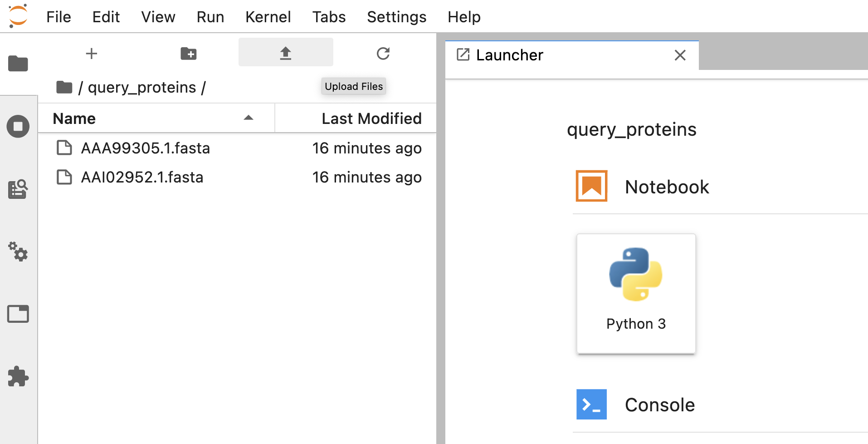Viewport: 868px width, 444px height.
Task: Open Running Terminals and Kernels panel
Action: [x=18, y=126]
